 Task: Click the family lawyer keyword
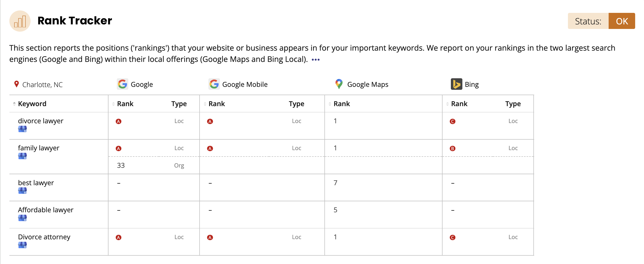(x=39, y=148)
